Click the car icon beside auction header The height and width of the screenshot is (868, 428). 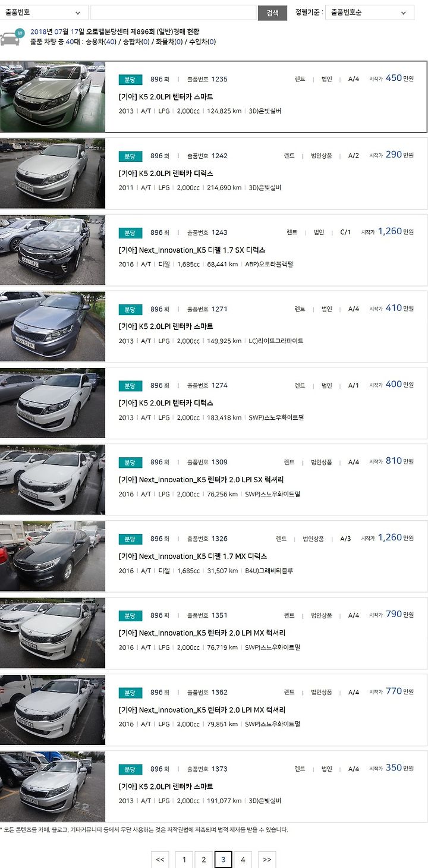pos(11,37)
